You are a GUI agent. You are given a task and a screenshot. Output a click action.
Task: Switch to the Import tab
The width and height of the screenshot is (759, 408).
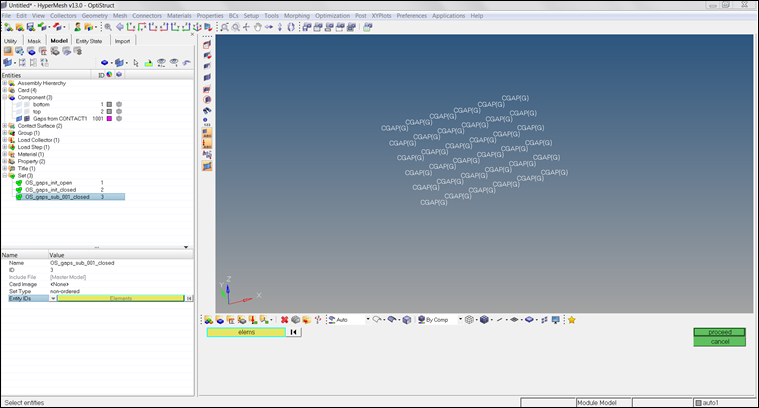pyautogui.click(x=122, y=41)
